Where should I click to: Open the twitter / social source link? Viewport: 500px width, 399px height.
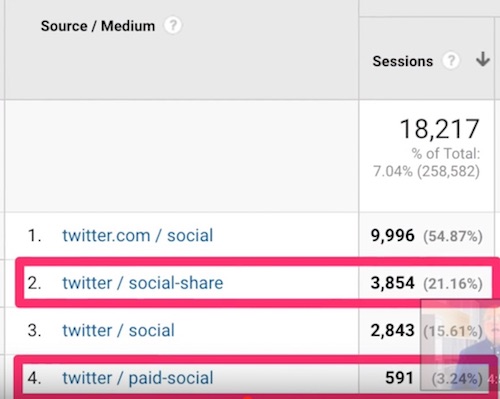pos(118,331)
